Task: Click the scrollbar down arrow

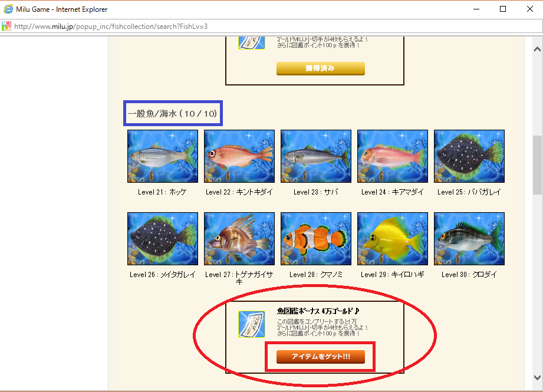Action: [x=537, y=377]
